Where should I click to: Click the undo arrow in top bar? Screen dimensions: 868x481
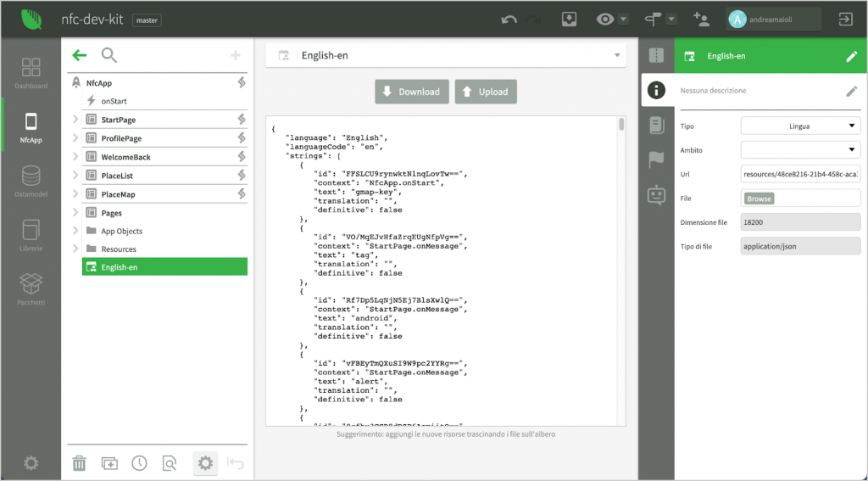(x=509, y=20)
